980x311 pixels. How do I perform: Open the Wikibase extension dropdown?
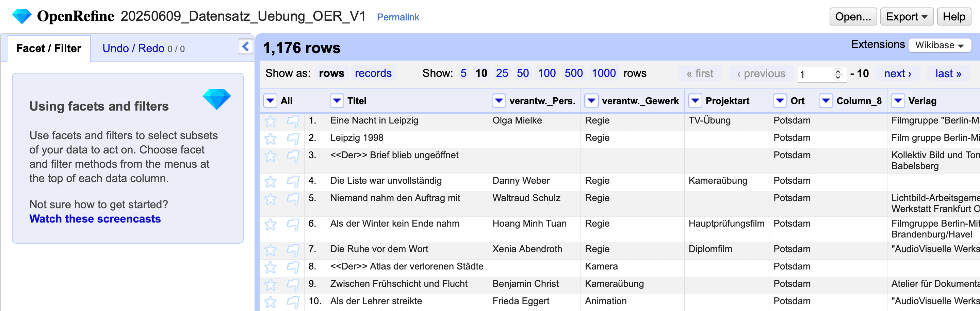(x=939, y=45)
